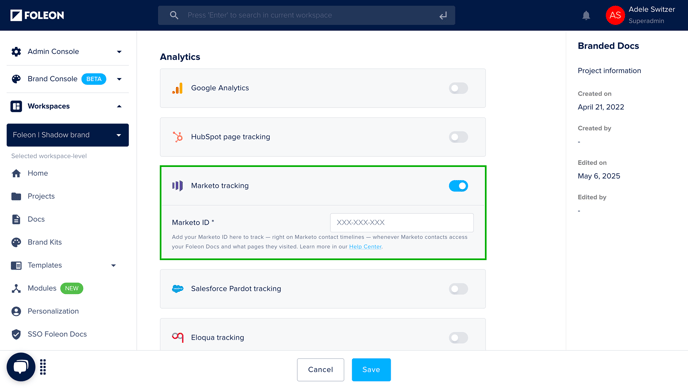Screen dimensions: 688x389
Task: Click the Modules branch icon
Action: click(x=16, y=288)
